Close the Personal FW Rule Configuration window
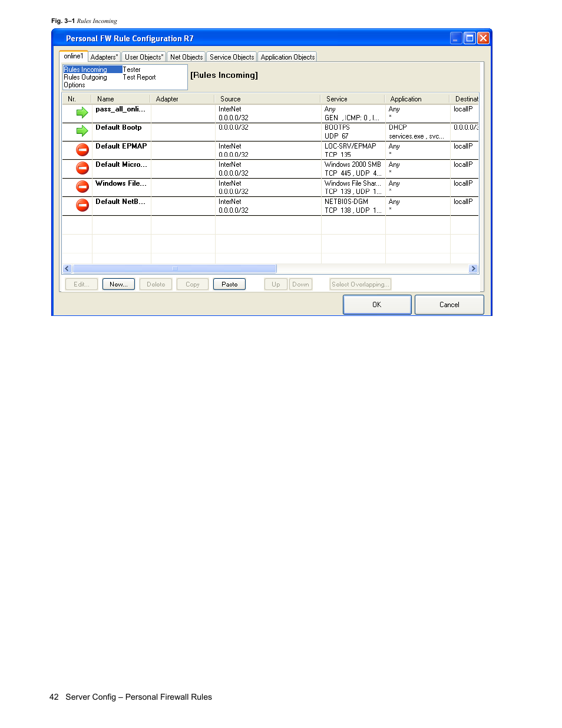The image size is (562, 728). click(483, 38)
